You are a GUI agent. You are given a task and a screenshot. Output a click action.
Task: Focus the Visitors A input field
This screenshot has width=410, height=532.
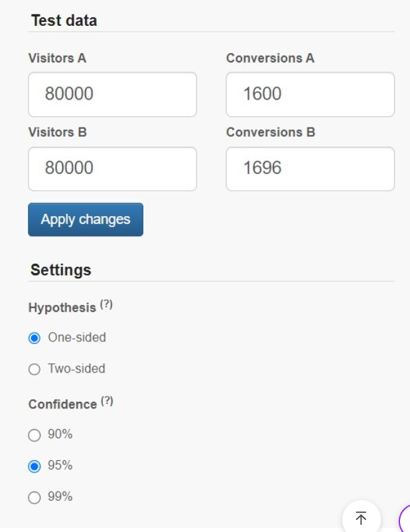click(112, 94)
